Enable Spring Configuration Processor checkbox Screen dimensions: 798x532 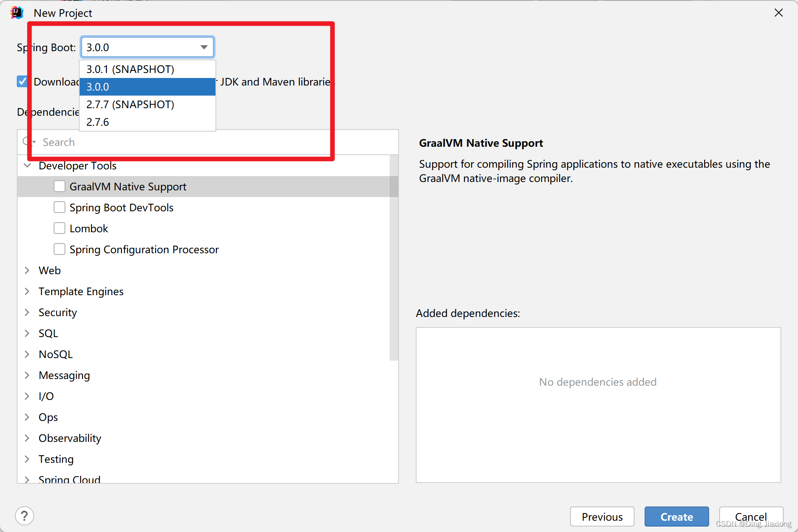coord(60,249)
